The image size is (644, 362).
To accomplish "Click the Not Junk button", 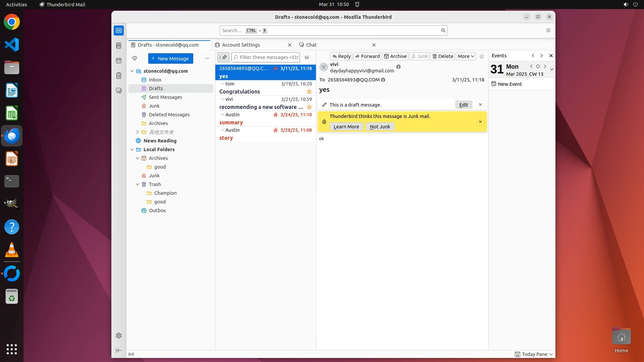I will pos(380,127).
